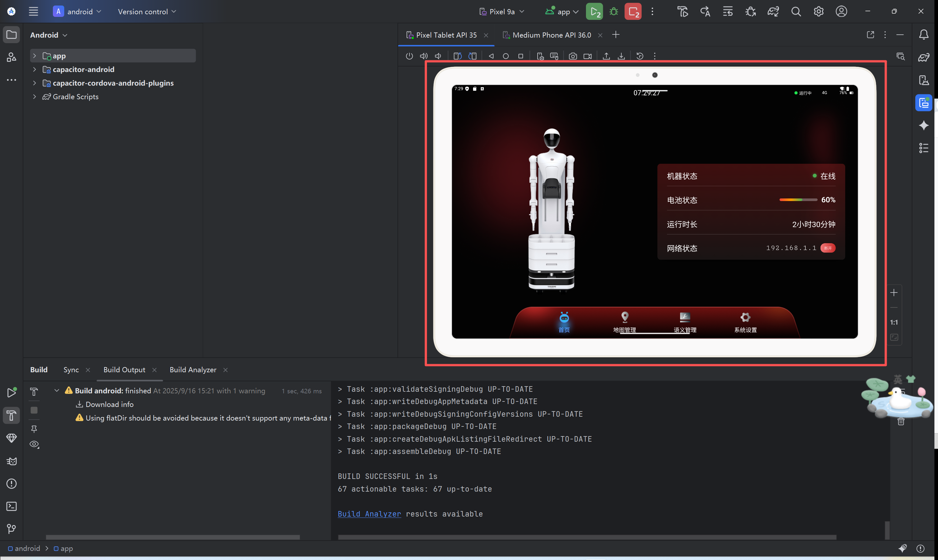
Task: Toggle build tree view with the eye icon
Action: coord(34,444)
